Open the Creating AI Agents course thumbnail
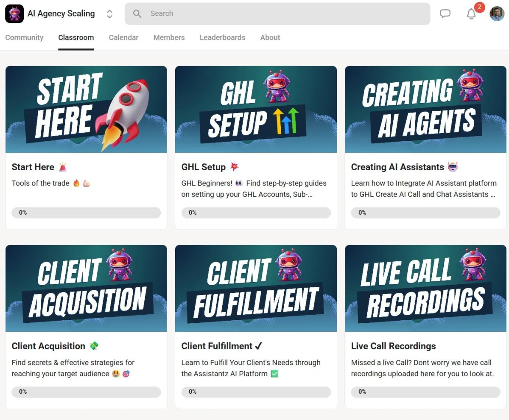 click(425, 109)
